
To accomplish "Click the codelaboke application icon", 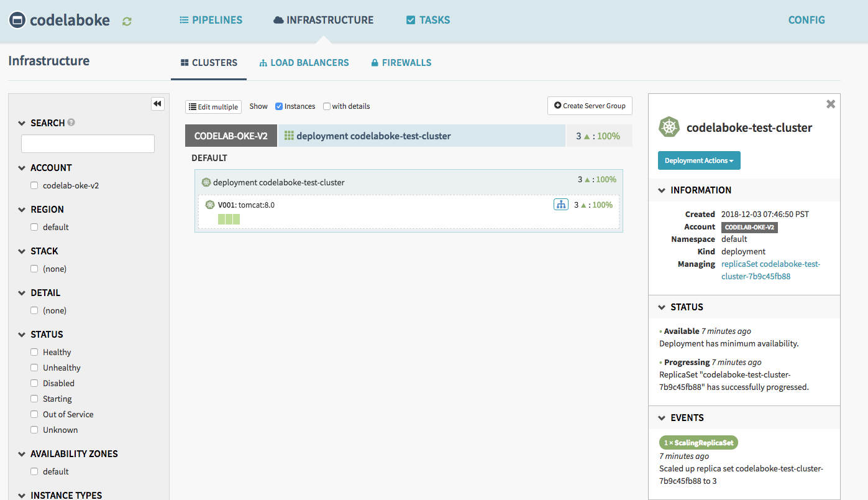I will 17,21.
